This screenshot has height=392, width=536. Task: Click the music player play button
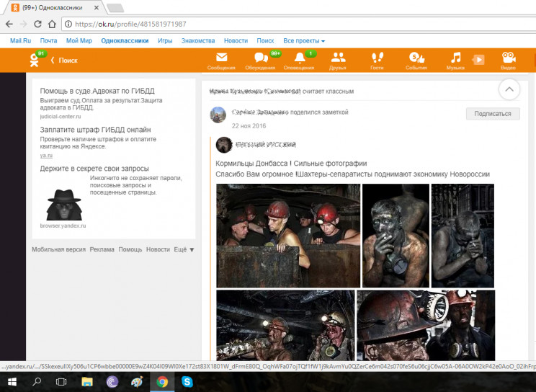478,60
